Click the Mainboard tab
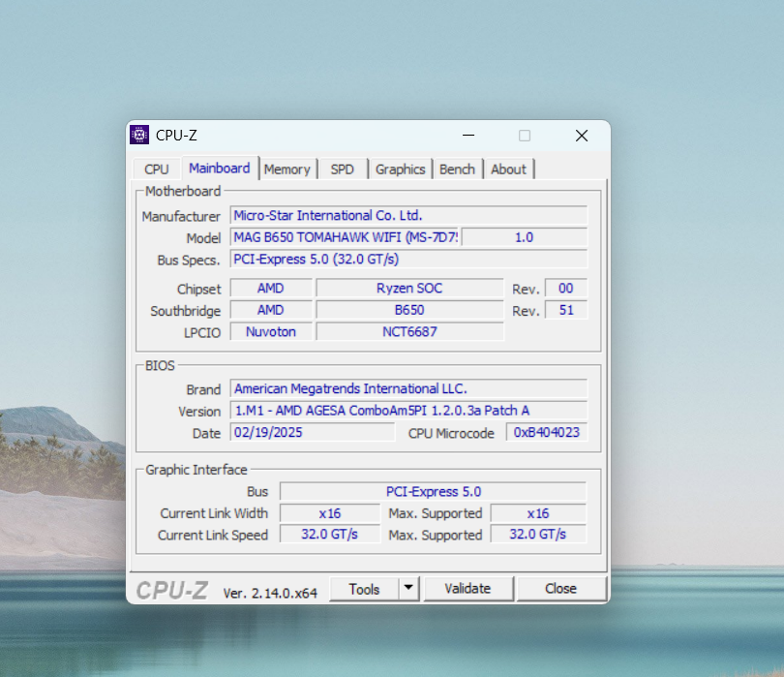The image size is (784, 677). (219, 169)
